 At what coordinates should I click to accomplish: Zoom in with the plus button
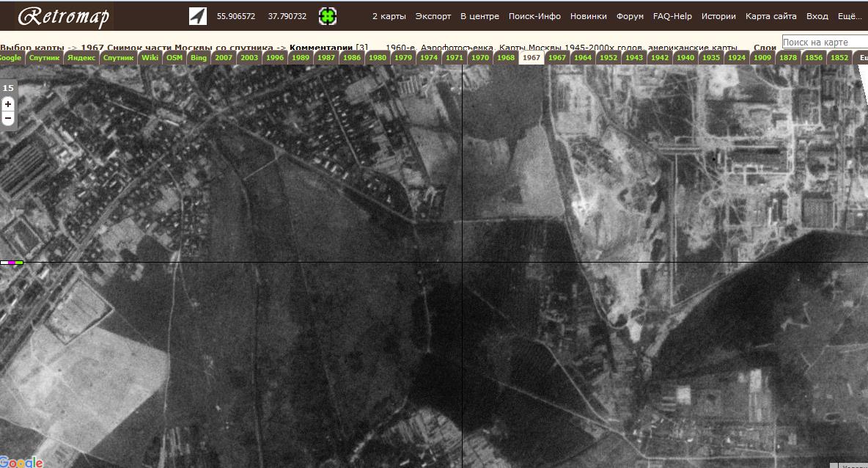coord(8,104)
